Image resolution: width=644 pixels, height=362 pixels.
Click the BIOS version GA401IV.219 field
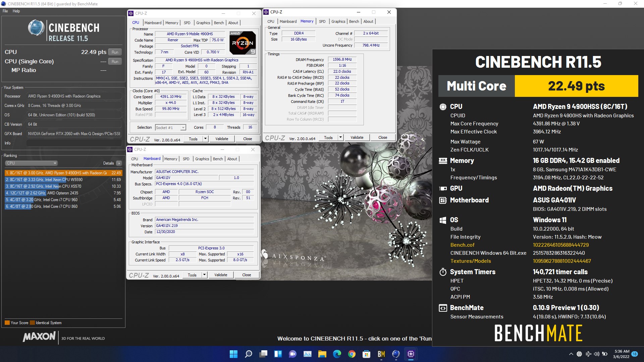(x=205, y=226)
